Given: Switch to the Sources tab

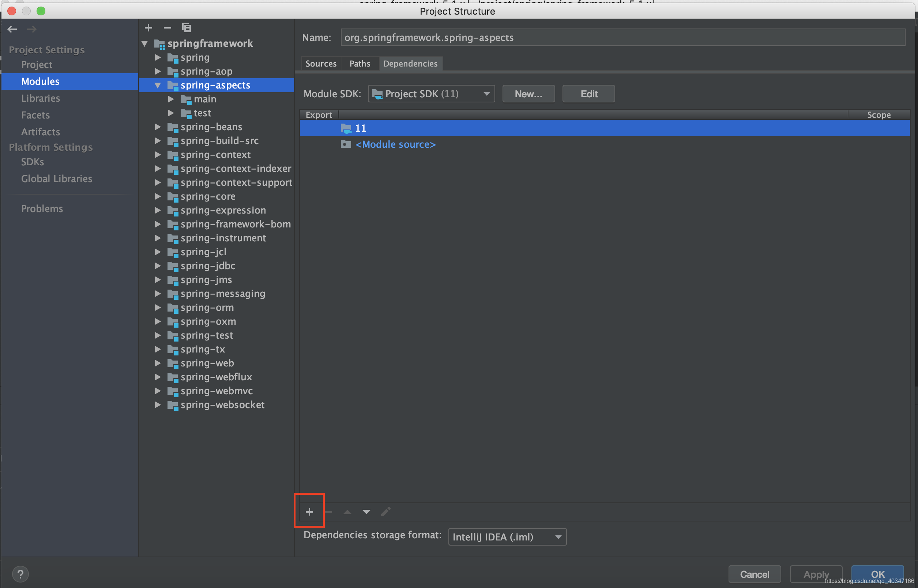Looking at the screenshot, I should tap(321, 64).
